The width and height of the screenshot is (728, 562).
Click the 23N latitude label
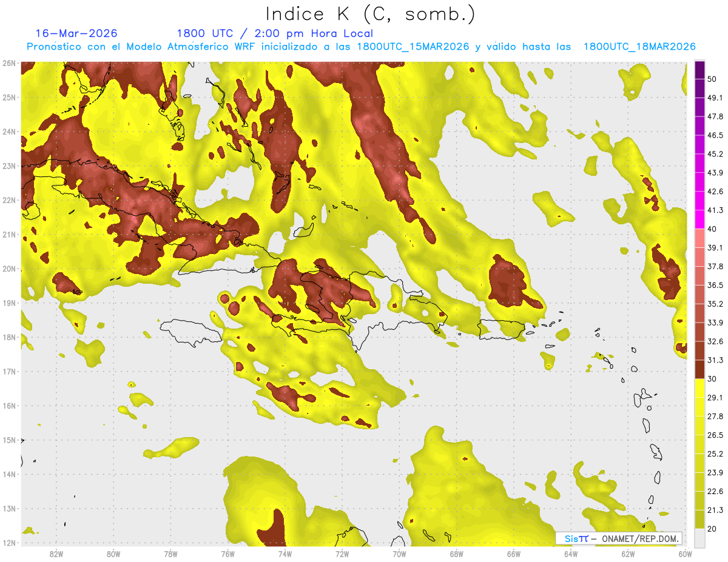pyautogui.click(x=9, y=166)
